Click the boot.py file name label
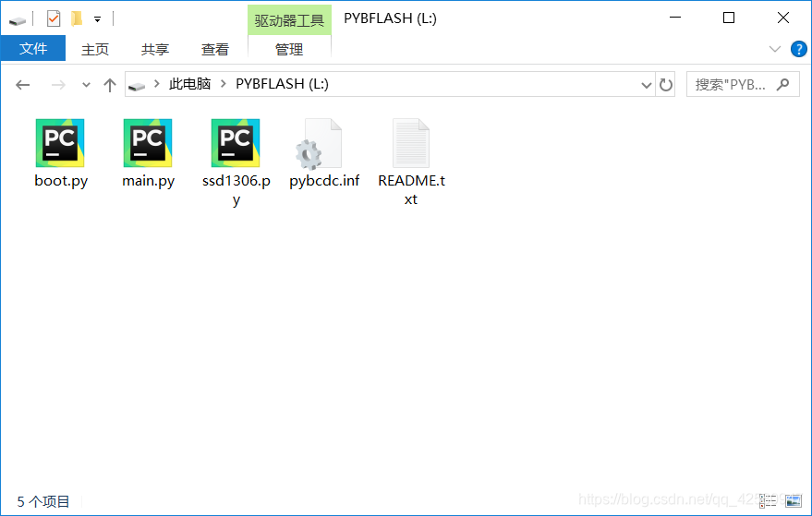Viewport: 812px width, 516px height. (x=61, y=181)
